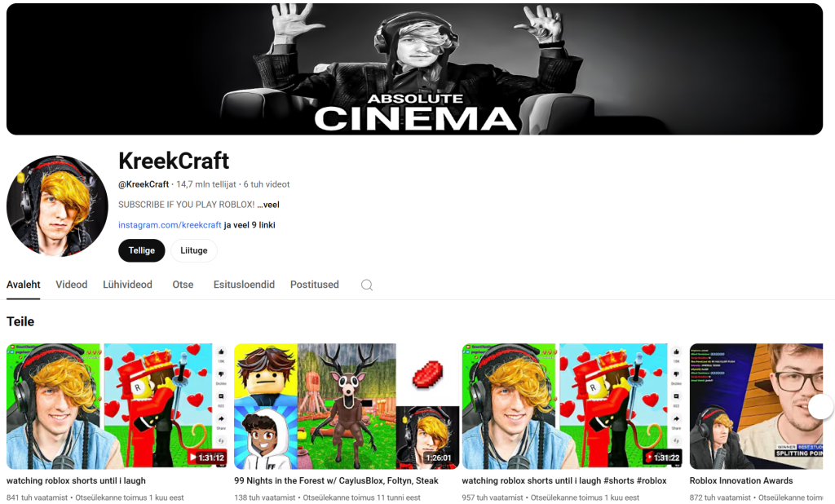Image resolution: width=835 pixels, height=504 pixels.
Task: Play the 99 Nights in the Forest thumbnail
Action: [x=347, y=406]
